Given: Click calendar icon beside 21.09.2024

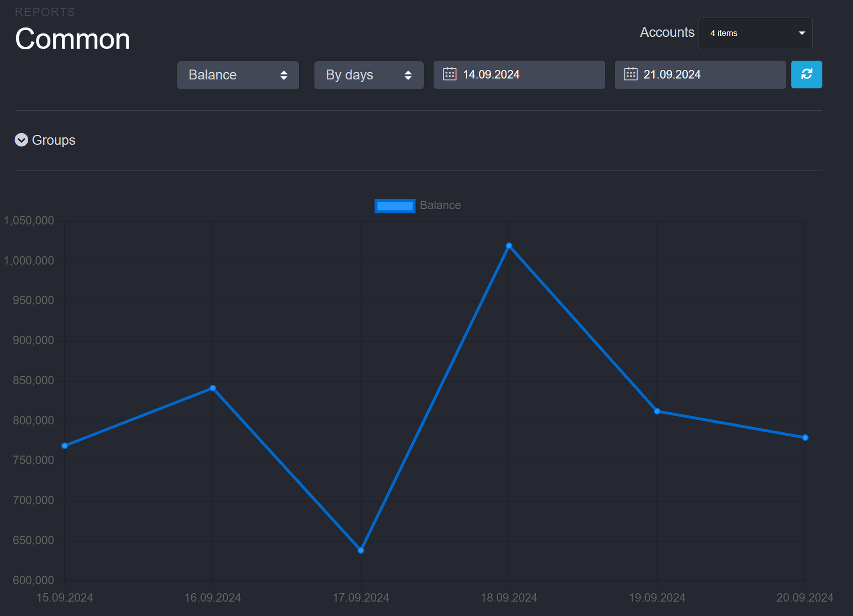Looking at the screenshot, I should pyautogui.click(x=630, y=74).
